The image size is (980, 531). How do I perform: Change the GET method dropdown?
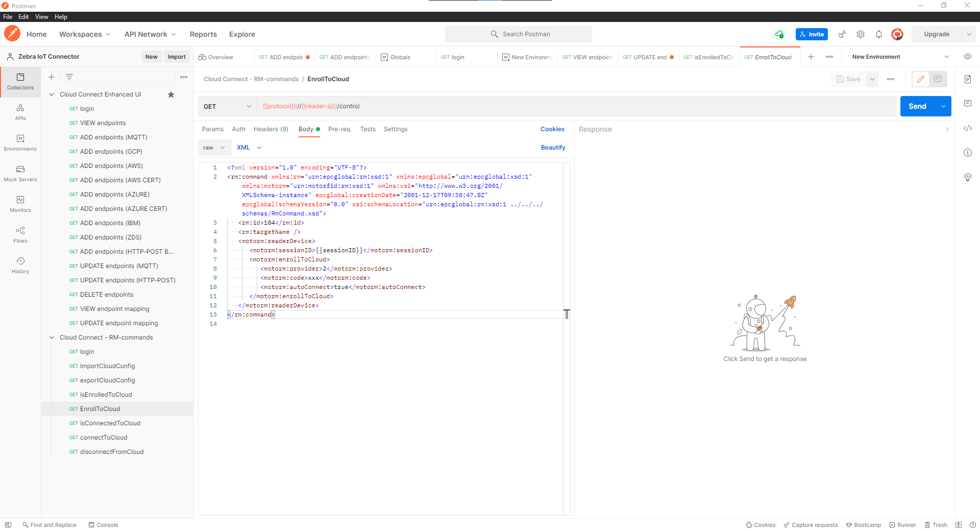coord(227,106)
